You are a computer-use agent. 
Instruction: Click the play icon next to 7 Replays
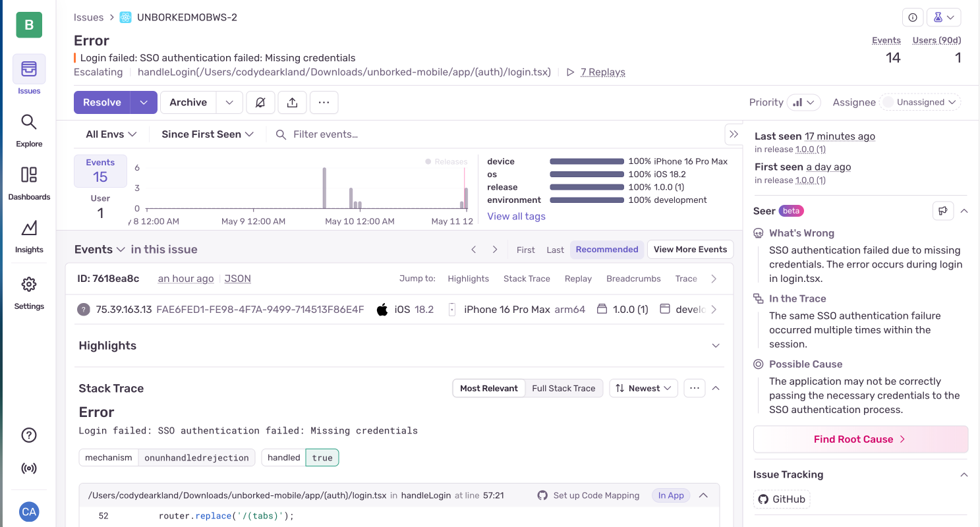click(571, 72)
